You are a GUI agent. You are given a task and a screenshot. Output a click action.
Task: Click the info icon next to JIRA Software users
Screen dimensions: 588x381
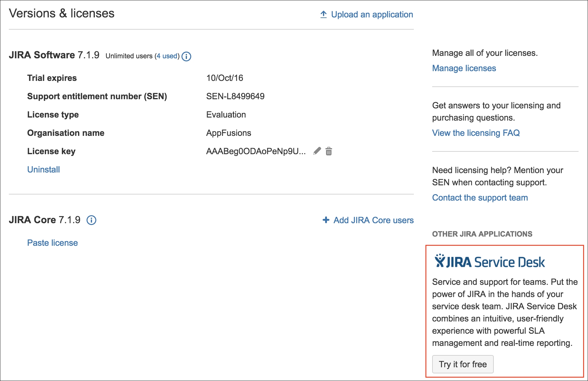point(186,56)
